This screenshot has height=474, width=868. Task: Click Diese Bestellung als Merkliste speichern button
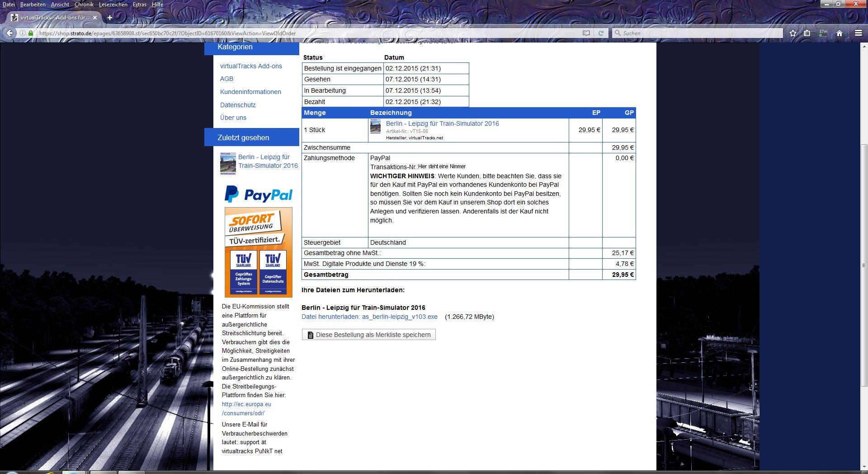point(368,335)
